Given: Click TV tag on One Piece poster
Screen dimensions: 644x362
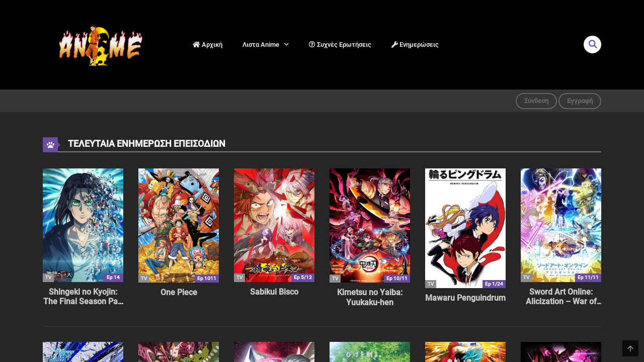Looking at the screenshot, I should coord(144,279).
